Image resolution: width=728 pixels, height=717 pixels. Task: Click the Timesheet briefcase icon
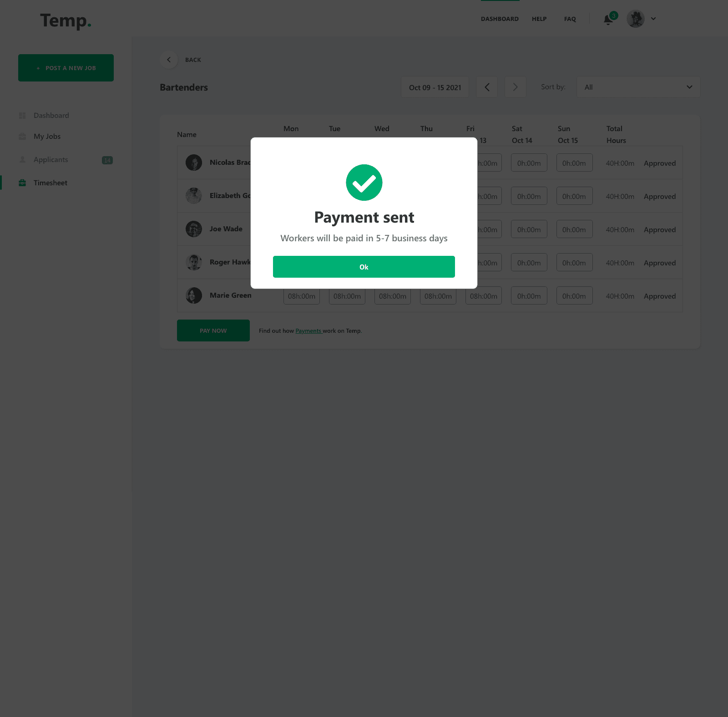point(22,183)
